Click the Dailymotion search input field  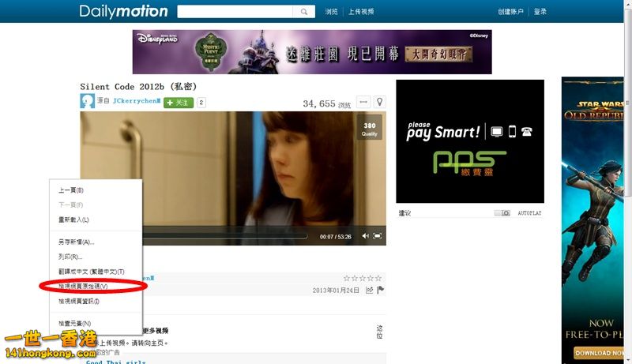click(x=235, y=12)
